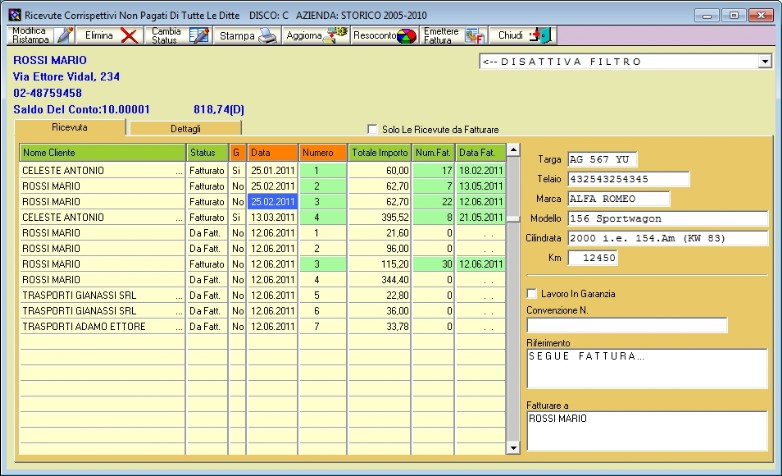Click the Km field 12450

click(x=592, y=257)
